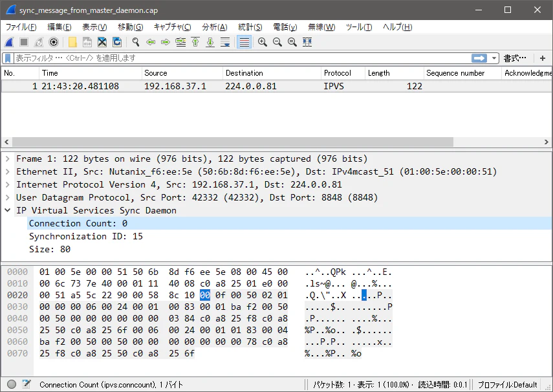This screenshot has height=392, width=553.
Task: Open a capture file with folder icon
Action: tap(72, 42)
